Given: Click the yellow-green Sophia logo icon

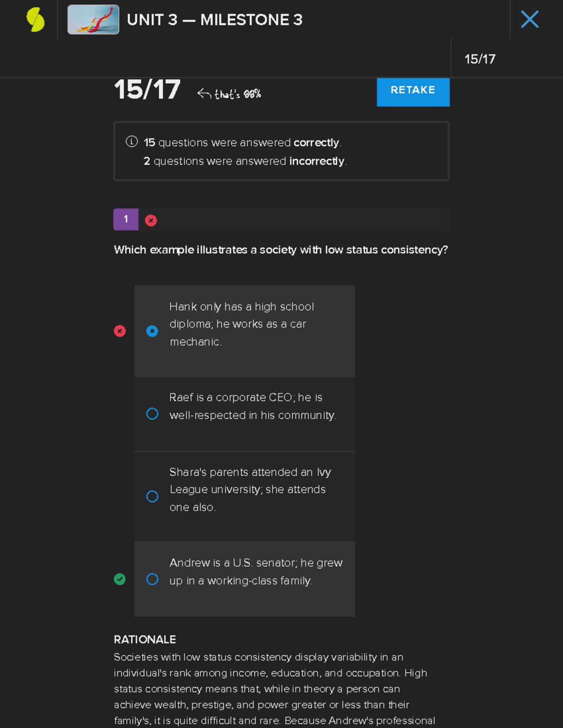Looking at the screenshot, I should (36, 20).
